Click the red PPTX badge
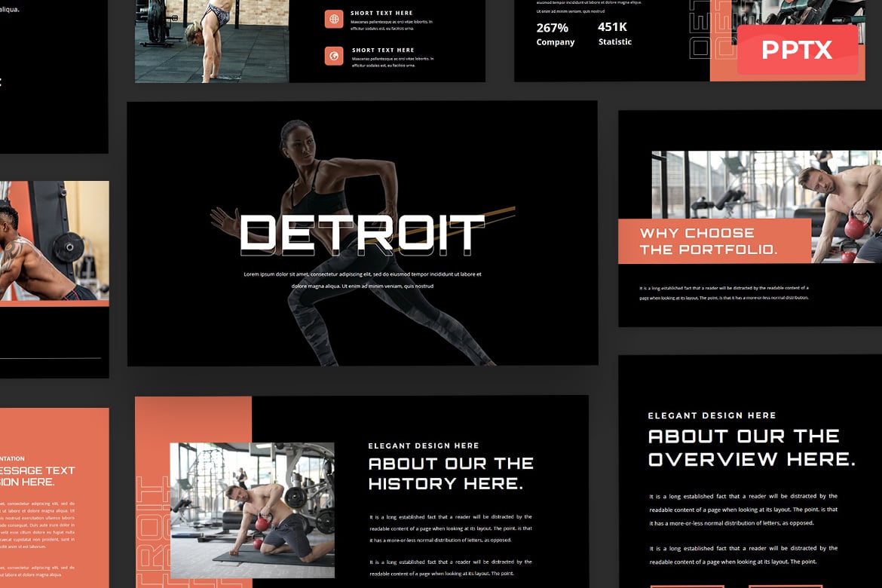The width and height of the screenshot is (882, 588). 798,50
